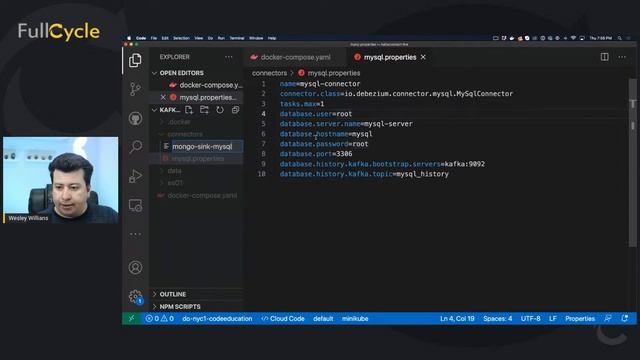Click the editor vertical scrollbar
The width and height of the screenshot is (640, 360).
(633, 163)
